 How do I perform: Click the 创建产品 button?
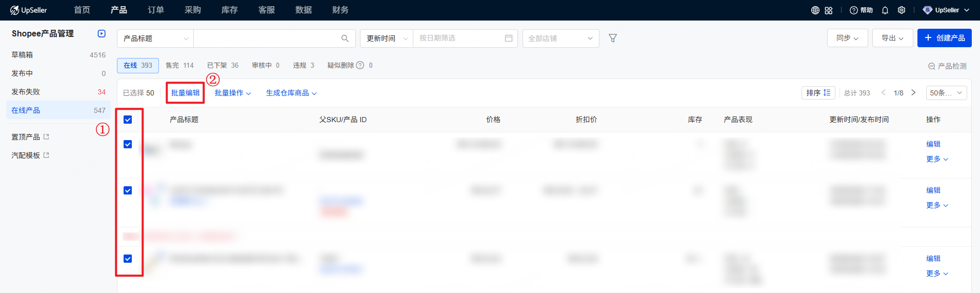[x=944, y=38]
